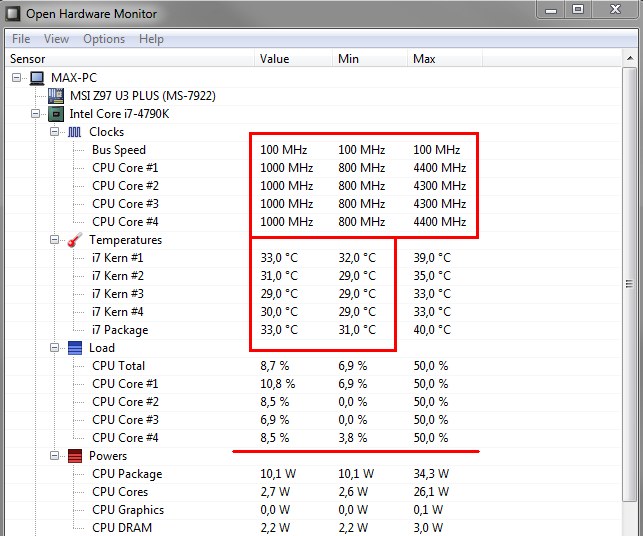The width and height of the screenshot is (643, 536).
Task: Collapse the Load group
Action: pos(55,348)
